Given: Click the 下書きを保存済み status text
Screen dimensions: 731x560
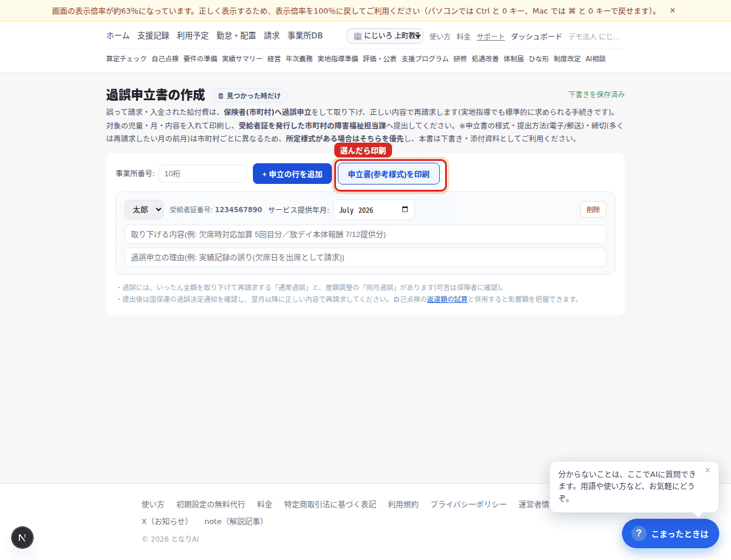Looking at the screenshot, I should (x=597, y=94).
